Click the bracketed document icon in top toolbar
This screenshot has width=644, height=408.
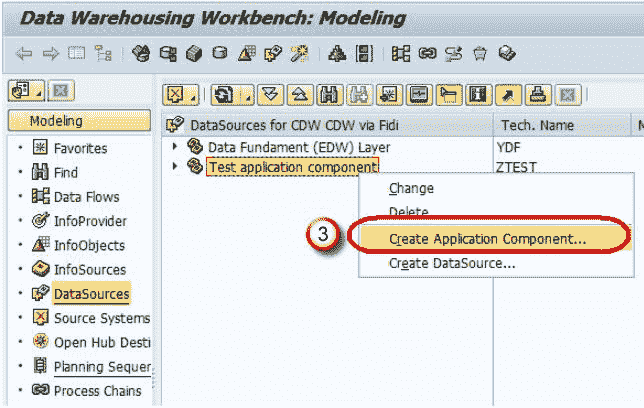pyautogui.click(x=364, y=54)
